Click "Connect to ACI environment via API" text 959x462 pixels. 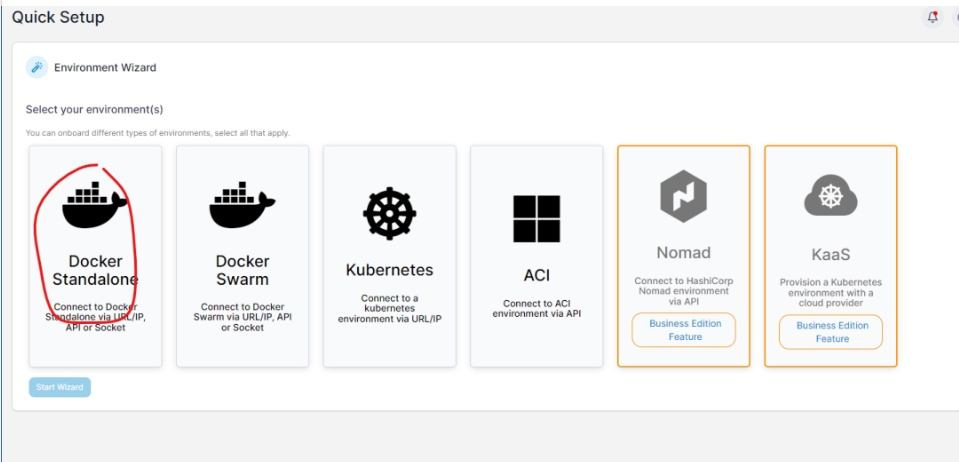coord(536,308)
